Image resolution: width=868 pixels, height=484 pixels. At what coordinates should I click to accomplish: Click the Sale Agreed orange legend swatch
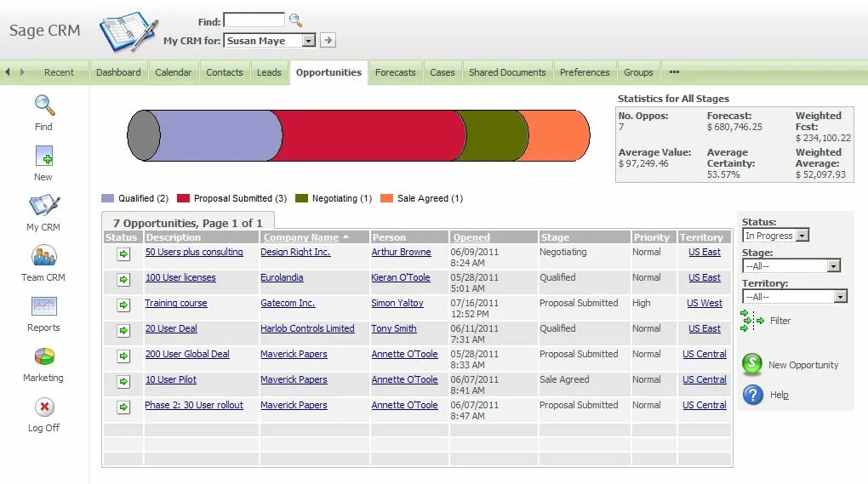(x=387, y=198)
